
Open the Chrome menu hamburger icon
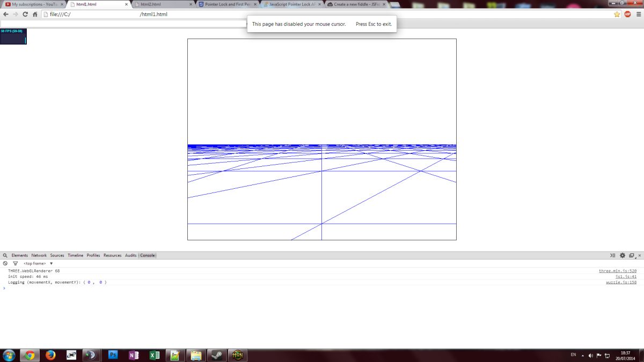[638, 14]
